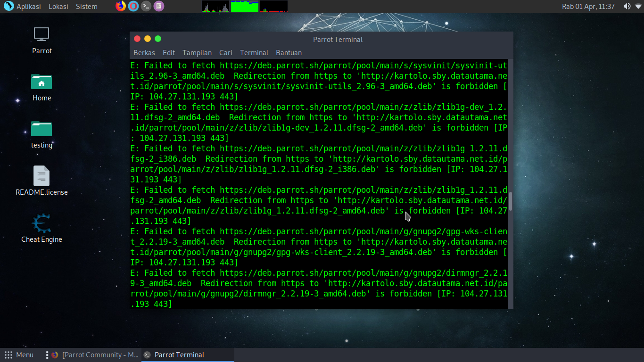
Task: Open the Terminal menu in the menu bar
Action: [x=254, y=53]
